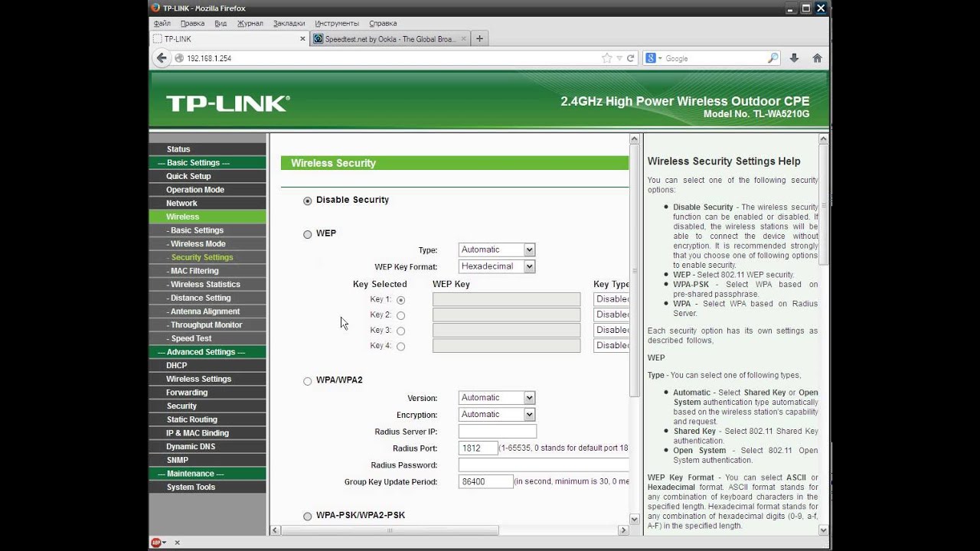Open System Tools in sidebar
Viewport: 980px width, 551px height.
pyautogui.click(x=191, y=487)
